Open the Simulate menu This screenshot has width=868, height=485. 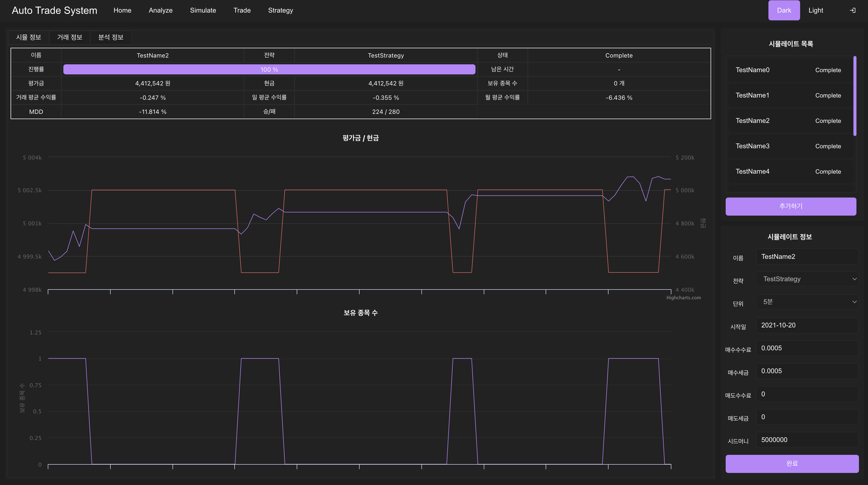click(x=203, y=11)
